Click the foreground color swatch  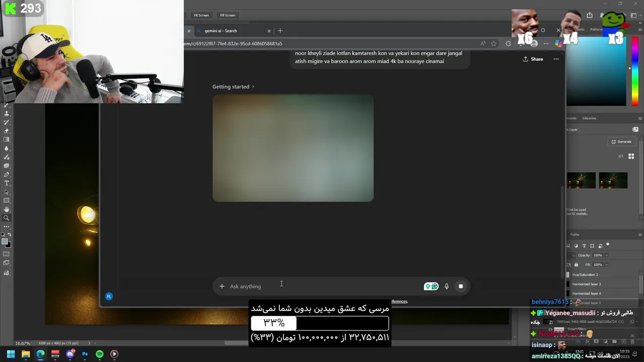pos(5,242)
